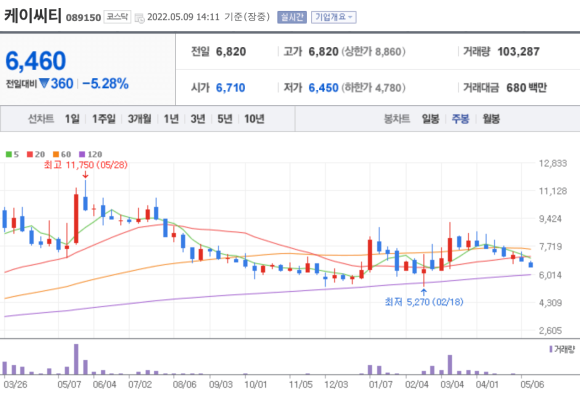The height and width of the screenshot is (397, 580).
Task: Click the green 5 moving average legend
Action: (x=12, y=154)
